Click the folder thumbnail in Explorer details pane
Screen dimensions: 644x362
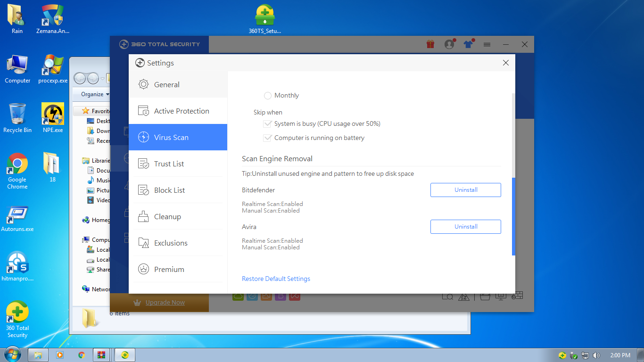[x=90, y=318]
